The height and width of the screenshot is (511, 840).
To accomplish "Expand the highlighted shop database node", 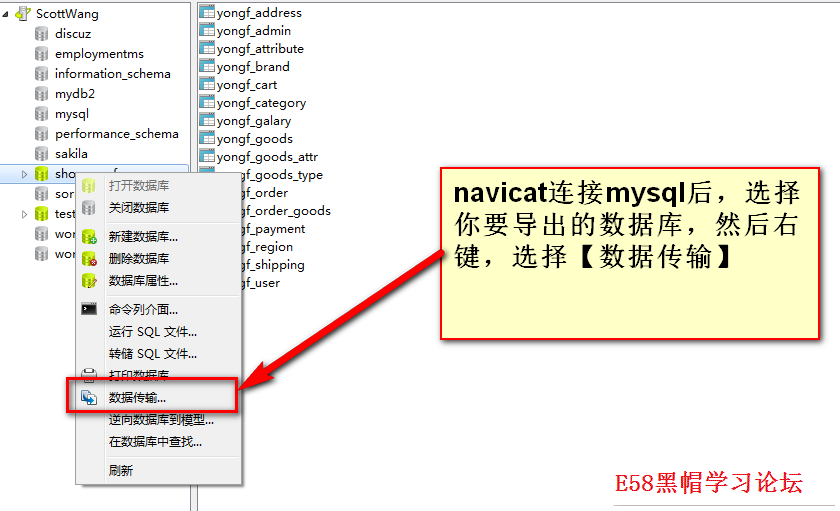I will [x=25, y=174].
